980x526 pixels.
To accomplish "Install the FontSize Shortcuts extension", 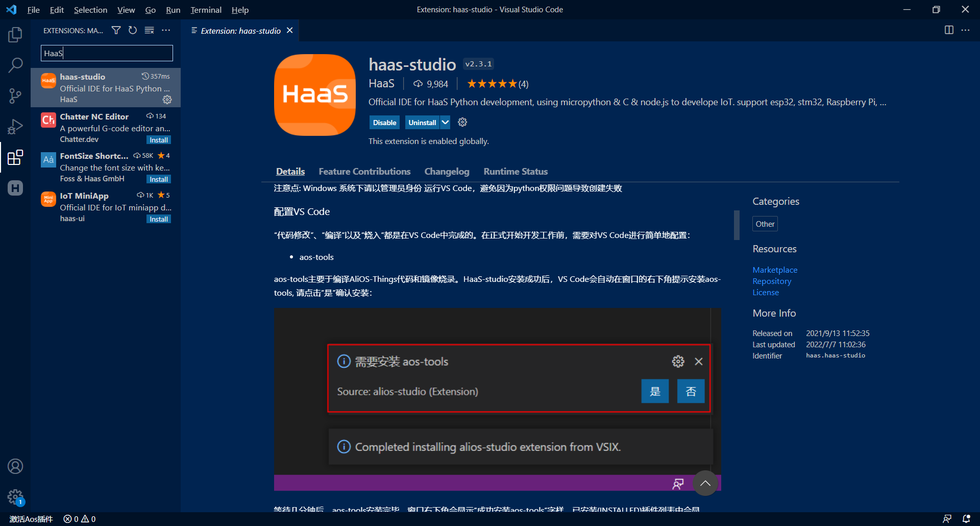I will pos(159,179).
